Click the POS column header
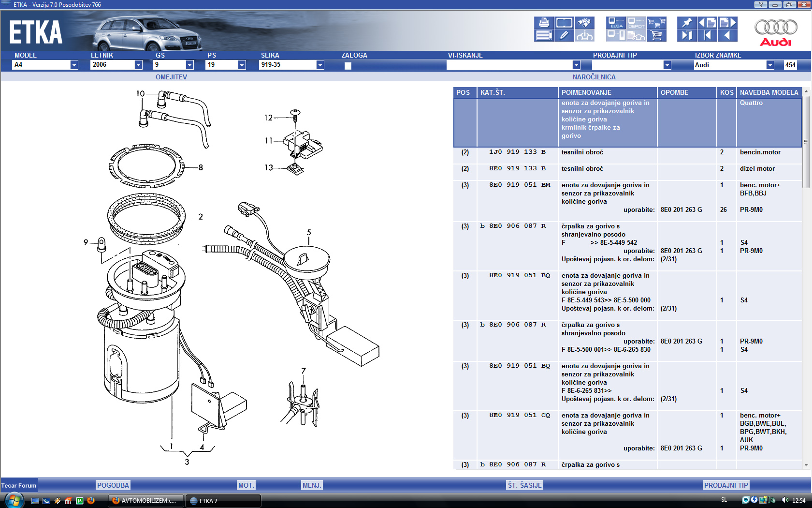The width and height of the screenshot is (812, 508). click(x=465, y=92)
